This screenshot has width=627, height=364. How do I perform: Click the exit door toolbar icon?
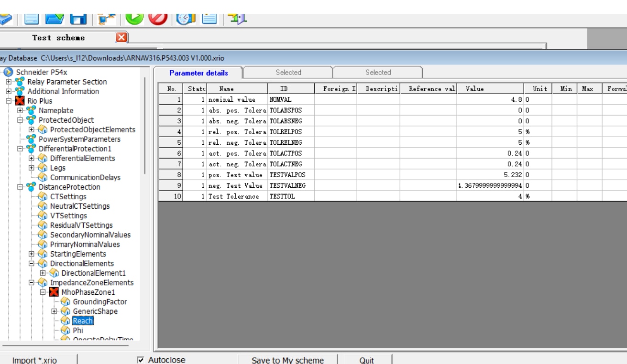click(x=237, y=19)
